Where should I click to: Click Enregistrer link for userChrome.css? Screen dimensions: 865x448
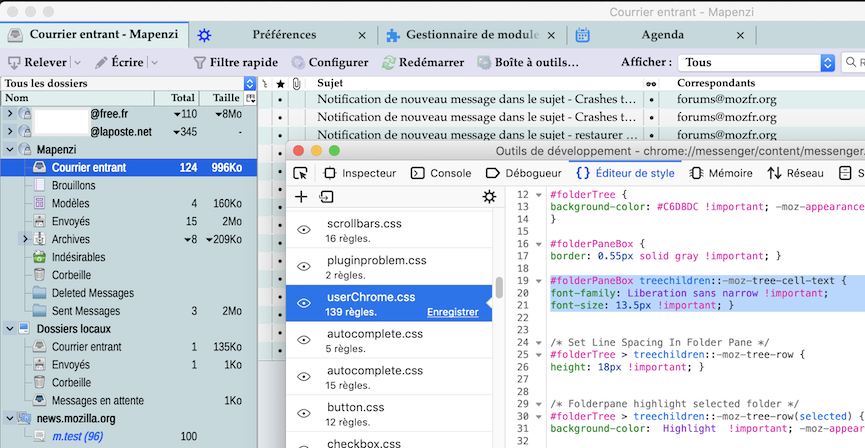click(452, 313)
